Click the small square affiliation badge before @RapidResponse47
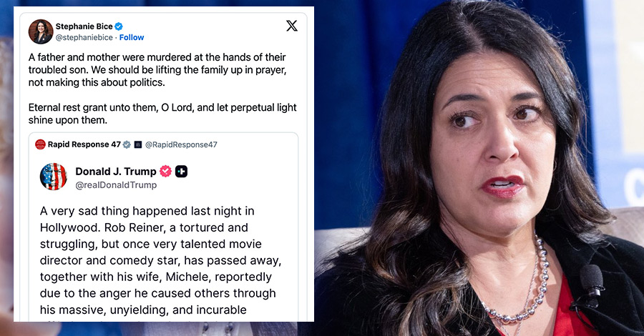Image resolution: width=644 pixels, height=336 pixels. (x=138, y=144)
